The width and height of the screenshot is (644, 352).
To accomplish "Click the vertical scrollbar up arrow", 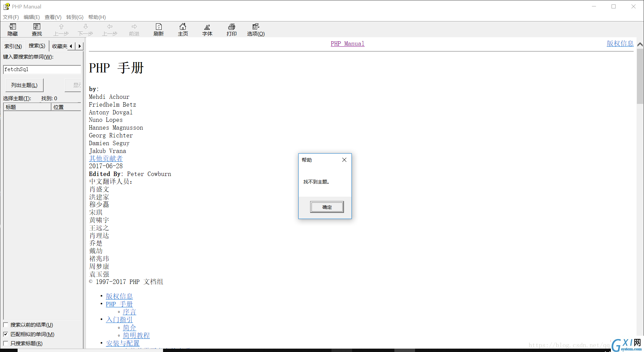I will pyautogui.click(x=640, y=44).
